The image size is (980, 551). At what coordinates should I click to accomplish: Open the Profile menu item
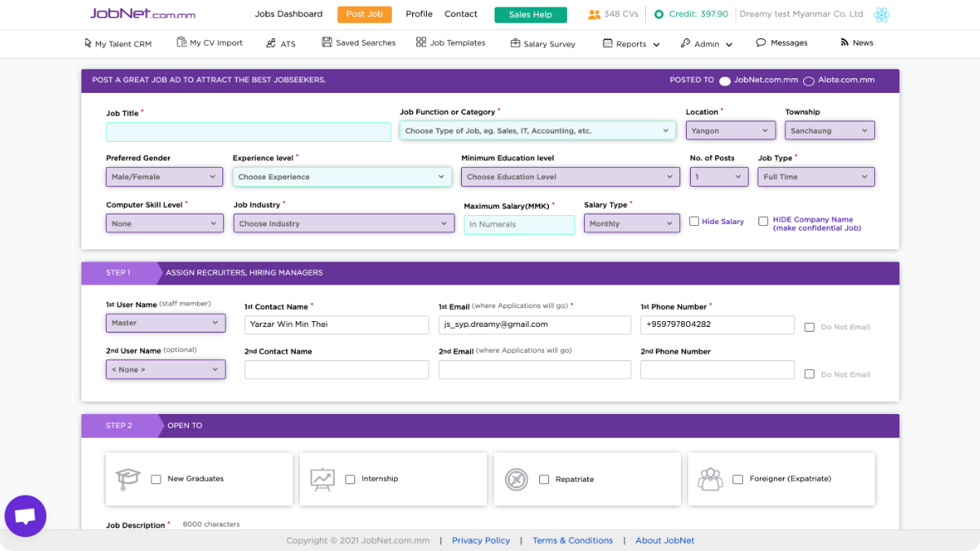(419, 14)
